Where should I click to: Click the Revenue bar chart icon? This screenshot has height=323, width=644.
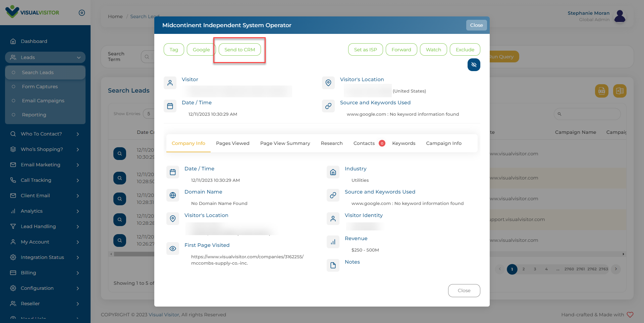[333, 242]
